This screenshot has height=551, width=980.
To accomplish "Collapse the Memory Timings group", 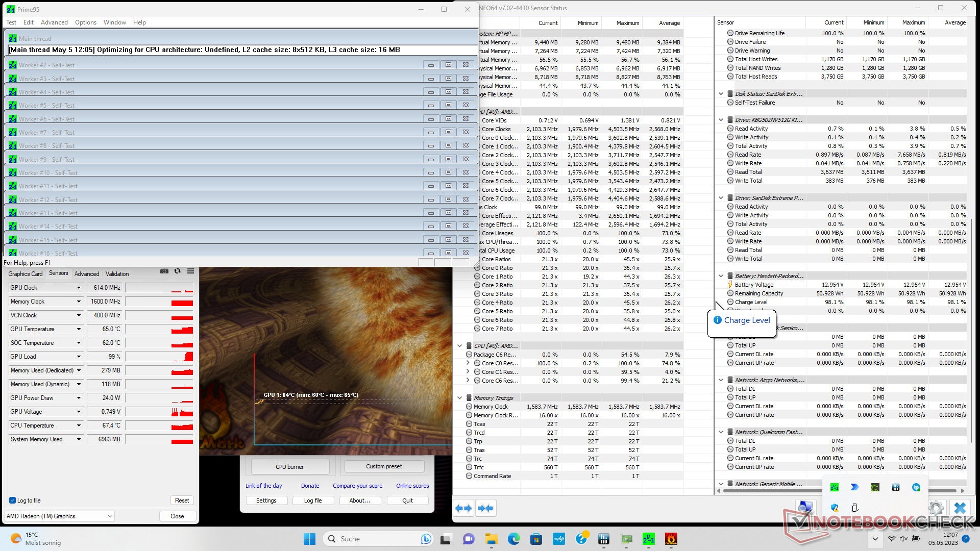I will (x=459, y=398).
